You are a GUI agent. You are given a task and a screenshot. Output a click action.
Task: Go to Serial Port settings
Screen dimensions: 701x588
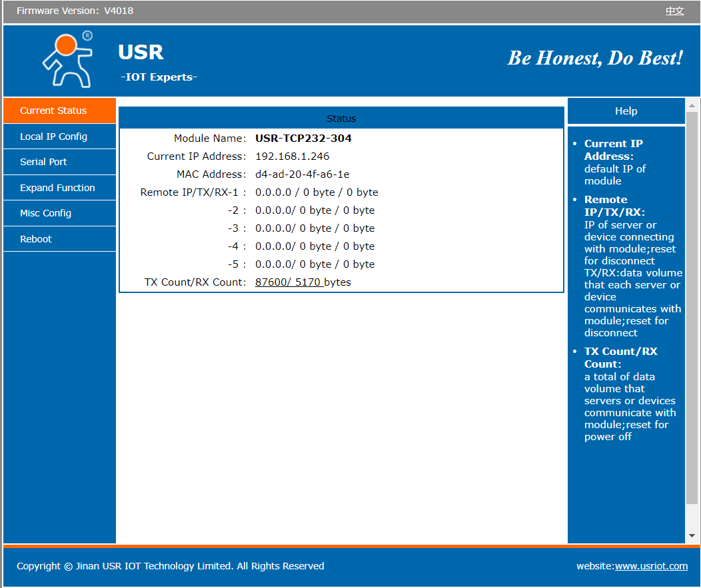click(59, 162)
